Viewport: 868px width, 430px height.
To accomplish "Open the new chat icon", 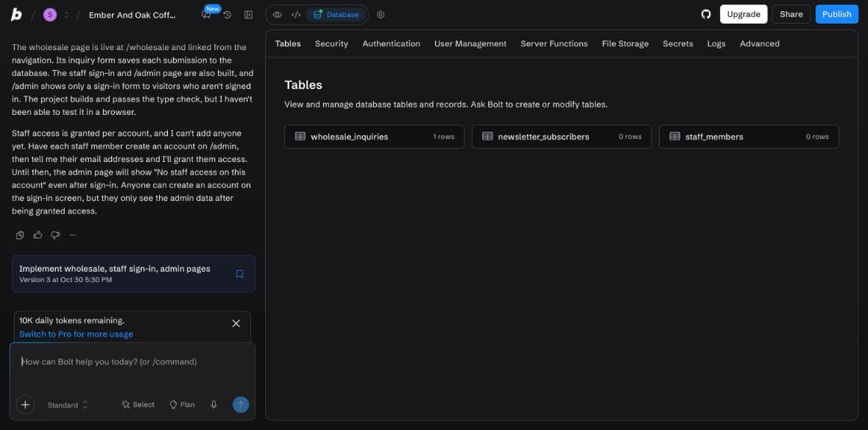I will [206, 15].
